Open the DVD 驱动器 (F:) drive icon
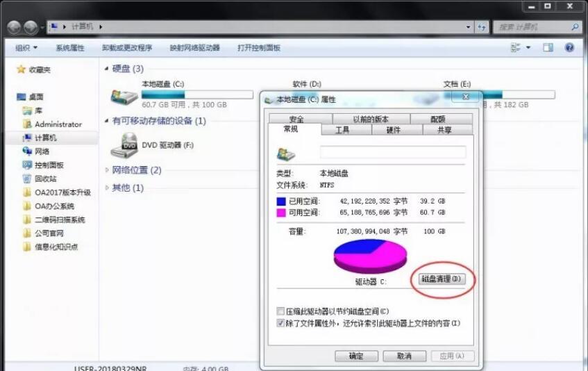The width and height of the screenshot is (588, 371). coord(124,145)
